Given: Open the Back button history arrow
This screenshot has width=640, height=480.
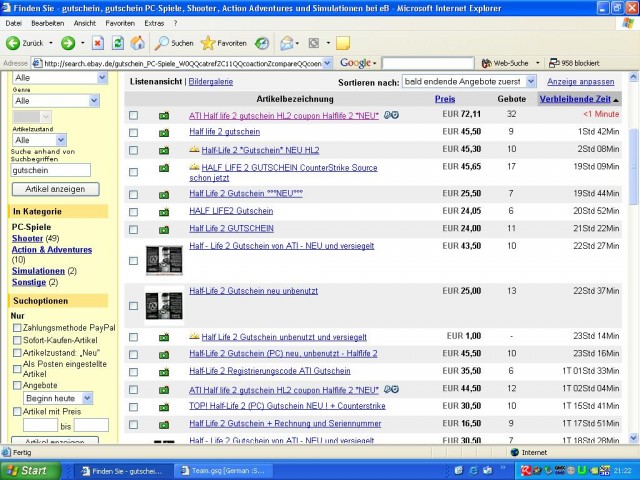Looking at the screenshot, I should click(x=51, y=43).
